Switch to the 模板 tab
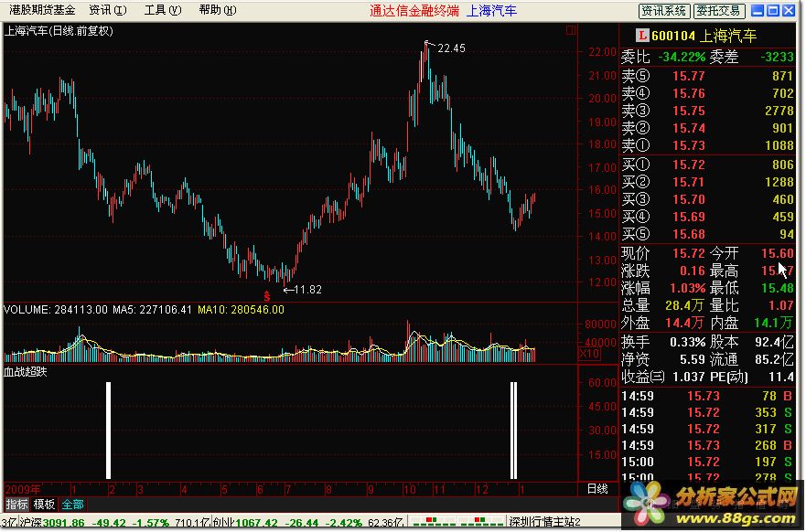 coord(44,505)
